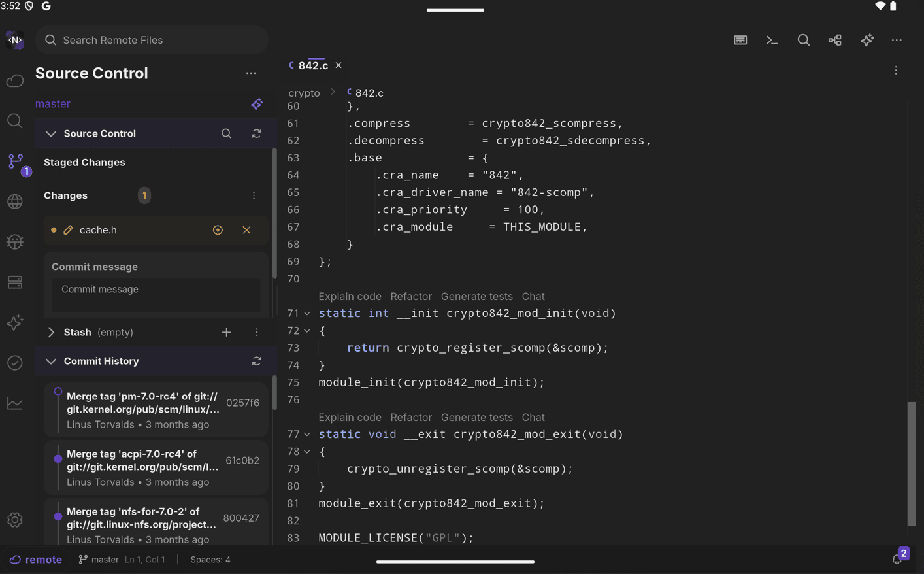Open the cache.h changed file
This screenshot has height=574, width=924.
(x=156, y=230)
